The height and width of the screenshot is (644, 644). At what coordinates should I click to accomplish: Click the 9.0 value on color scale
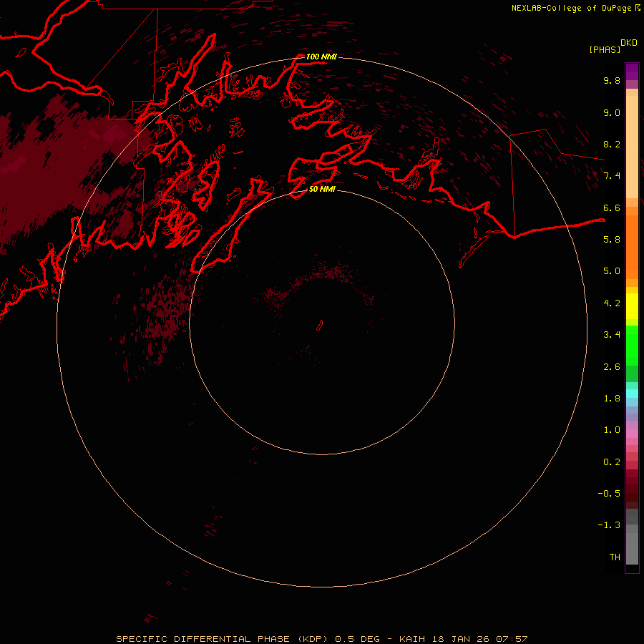coord(612,112)
